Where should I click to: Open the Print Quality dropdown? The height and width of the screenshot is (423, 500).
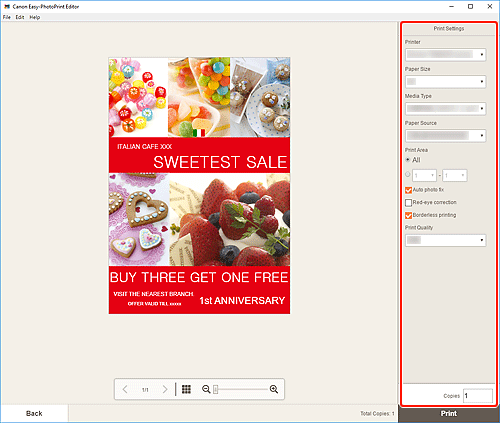[x=446, y=240]
